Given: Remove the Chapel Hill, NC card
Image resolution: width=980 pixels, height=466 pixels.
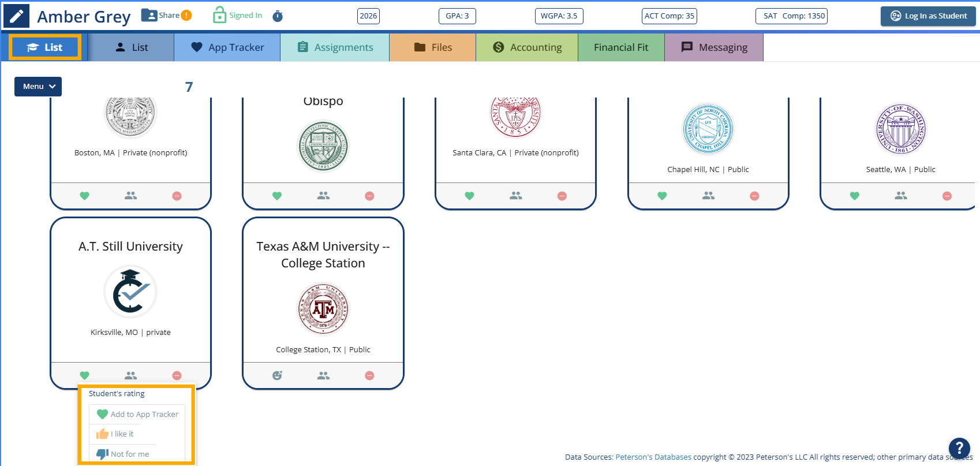Looking at the screenshot, I should pos(754,196).
